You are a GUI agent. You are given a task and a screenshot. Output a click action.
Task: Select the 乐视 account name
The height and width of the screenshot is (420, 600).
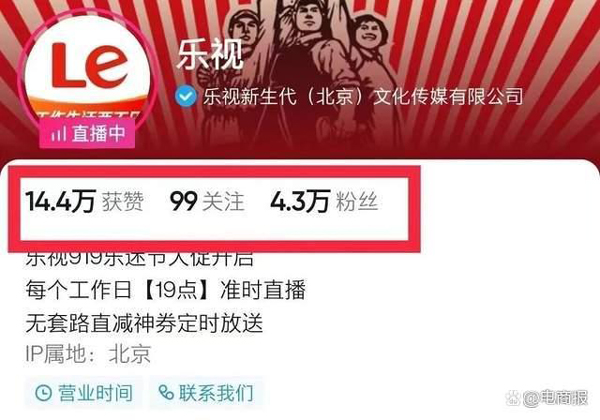210,55
